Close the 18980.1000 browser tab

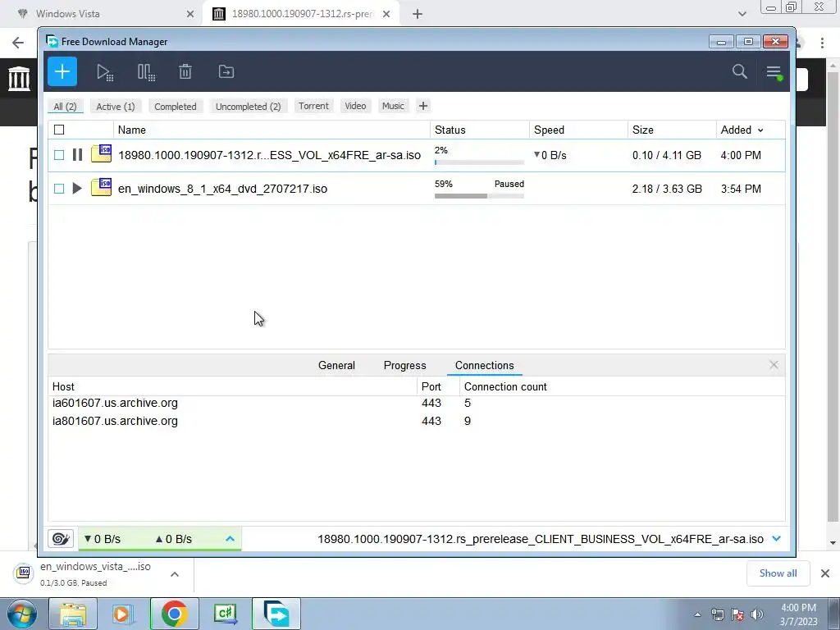(386, 14)
